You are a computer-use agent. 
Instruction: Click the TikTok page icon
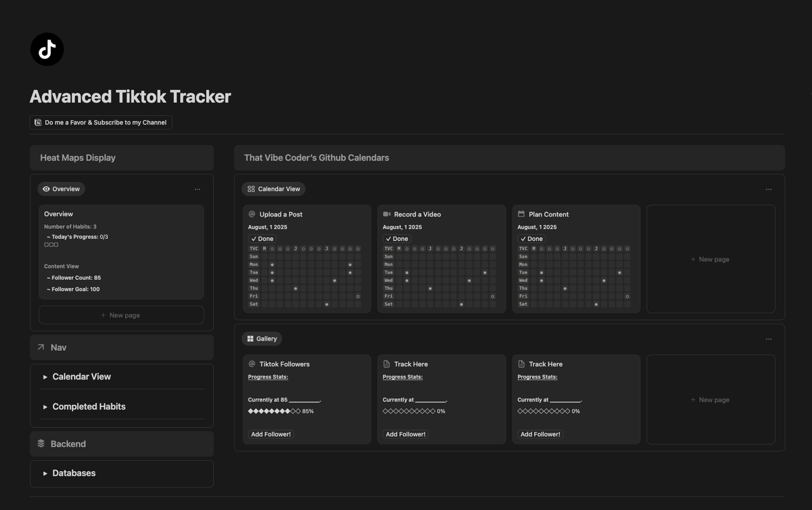point(47,49)
